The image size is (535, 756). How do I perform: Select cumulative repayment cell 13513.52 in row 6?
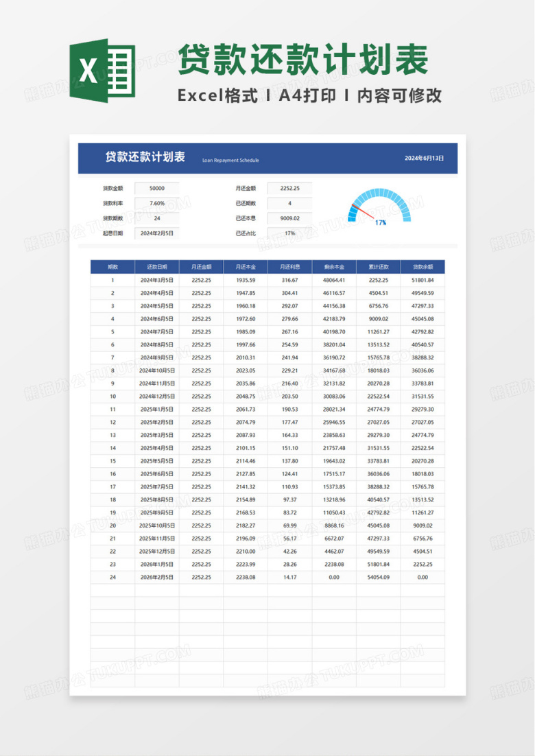tap(379, 345)
